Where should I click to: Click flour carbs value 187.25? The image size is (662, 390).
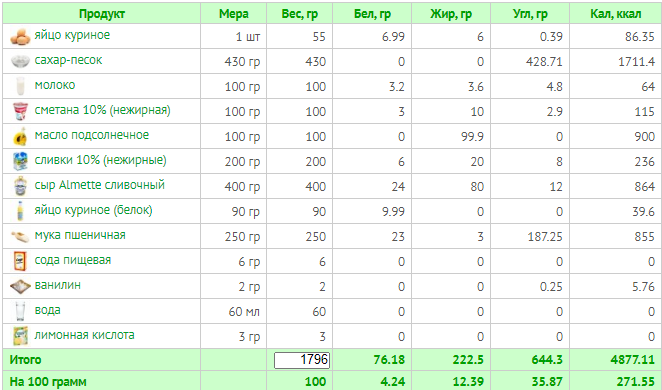[x=545, y=237]
